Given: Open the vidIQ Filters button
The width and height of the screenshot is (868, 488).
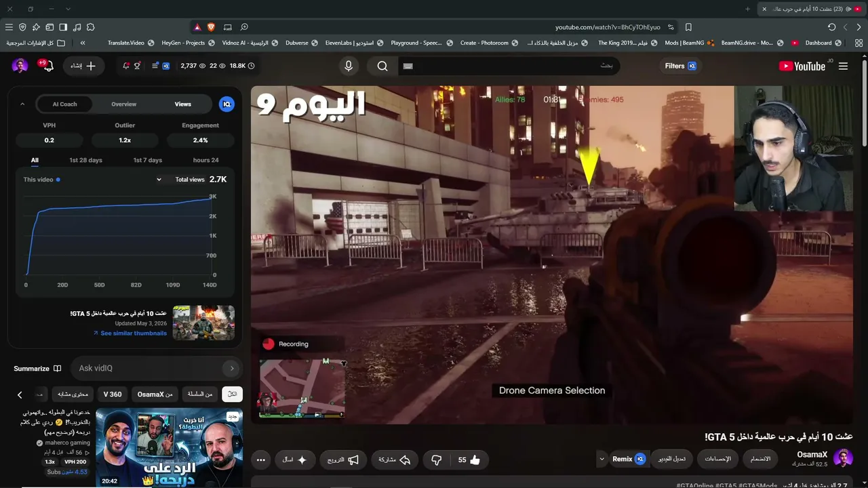Looking at the screenshot, I should [x=681, y=66].
